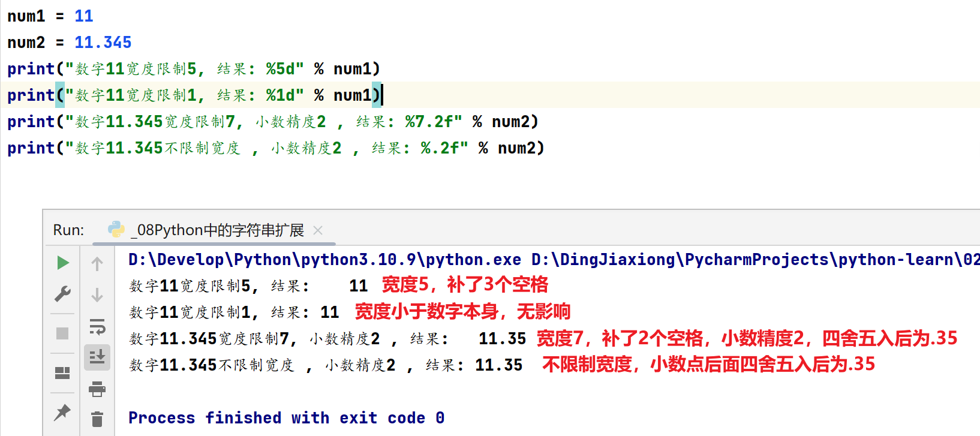This screenshot has height=436, width=980.
Task: Click the green Rerun button
Action: (x=63, y=263)
